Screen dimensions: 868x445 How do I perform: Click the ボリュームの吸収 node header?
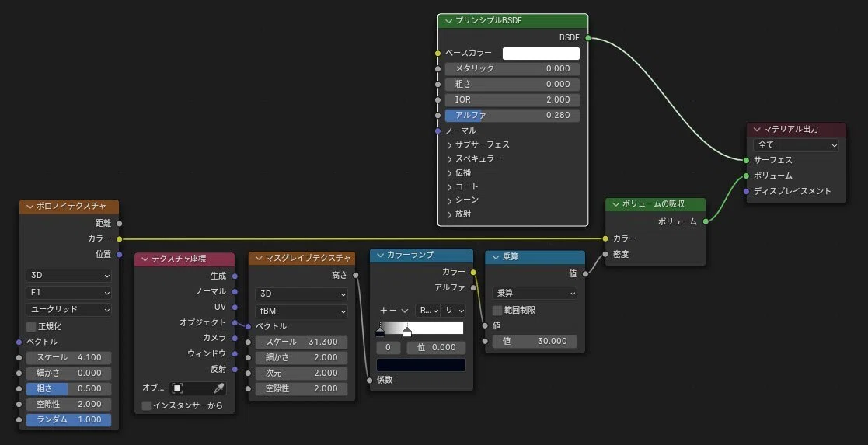pyautogui.click(x=655, y=204)
